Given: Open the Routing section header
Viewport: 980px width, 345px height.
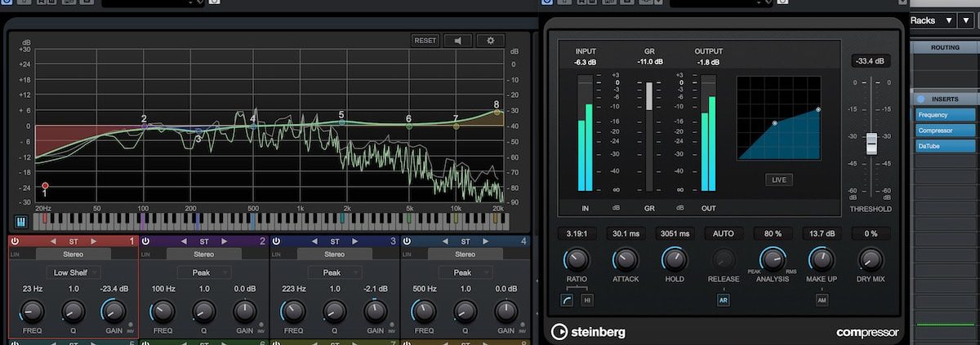Looking at the screenshot, I should point(945,48).
